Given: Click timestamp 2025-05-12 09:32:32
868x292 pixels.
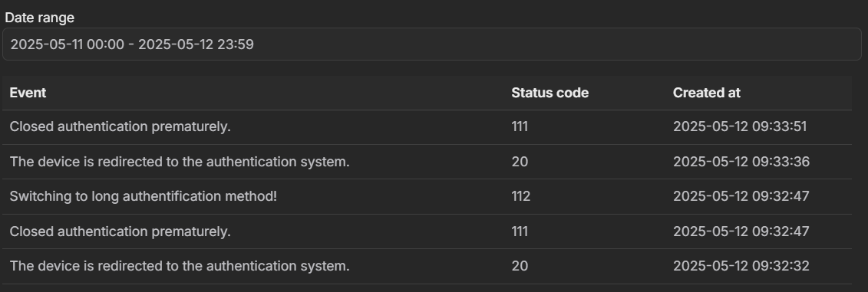Looking at the screenshot, I should (x=741, y=266).
